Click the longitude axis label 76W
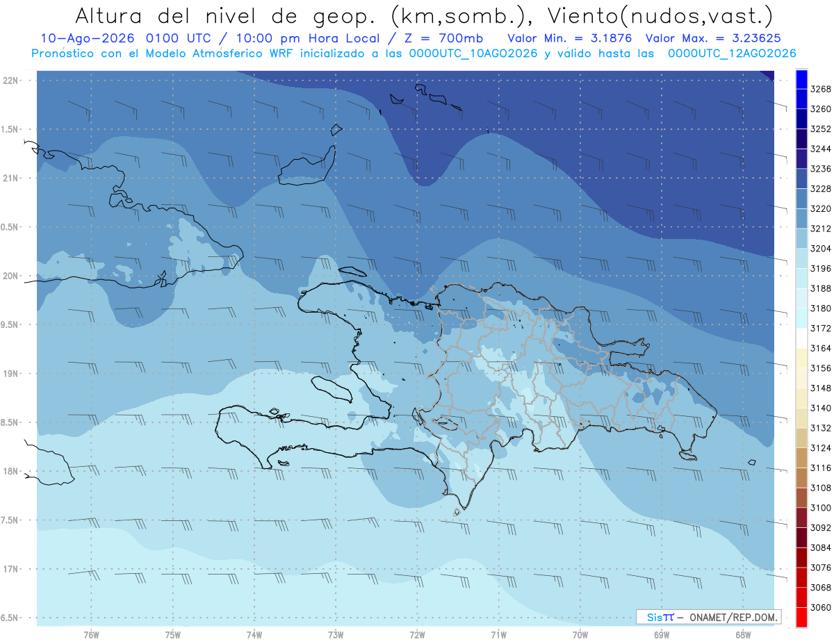 click(91, 635)
